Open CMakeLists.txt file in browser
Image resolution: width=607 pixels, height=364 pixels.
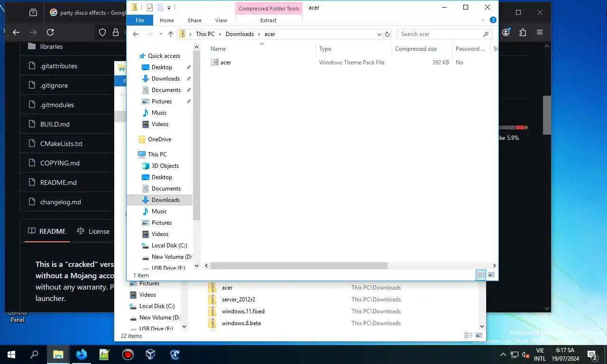point(61,144)
